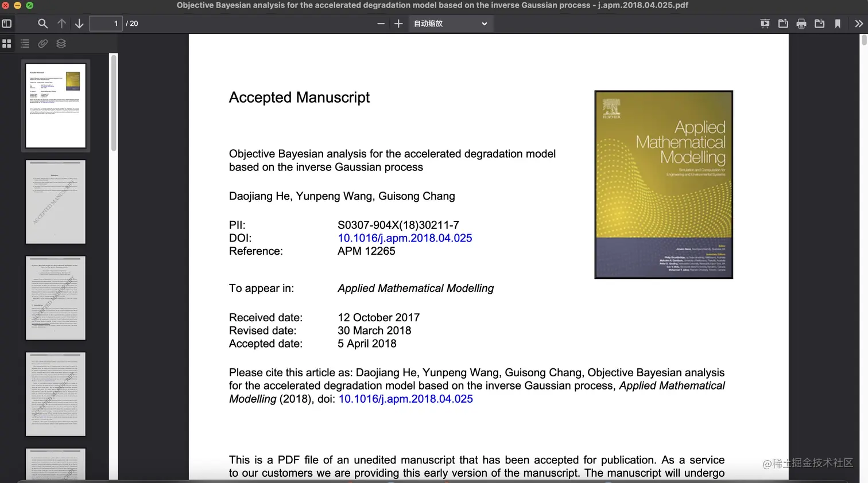Click the revised date '30 March 2018'
Viewport: 868px width, 483px height.
pos(374,331)
